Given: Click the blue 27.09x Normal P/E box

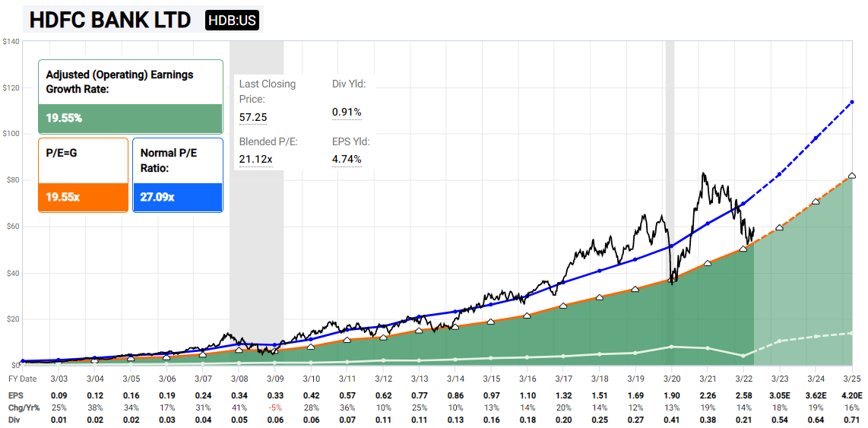Looking at the screenshot, I should [x=178, y=197].
